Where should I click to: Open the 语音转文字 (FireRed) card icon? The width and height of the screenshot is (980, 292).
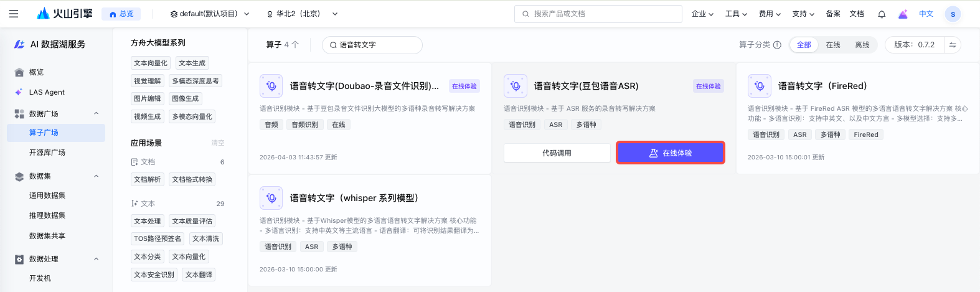(760, 86)
